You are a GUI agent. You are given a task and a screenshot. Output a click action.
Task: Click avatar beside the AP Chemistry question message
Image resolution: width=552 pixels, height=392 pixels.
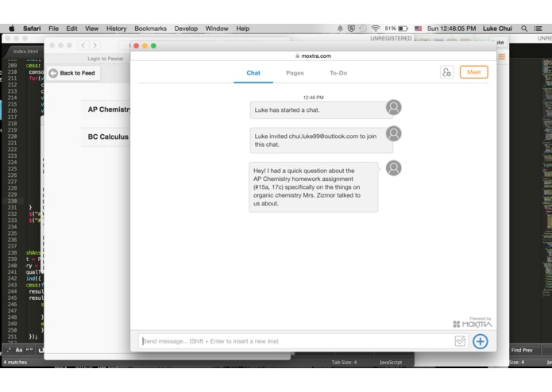pos(394,168)
